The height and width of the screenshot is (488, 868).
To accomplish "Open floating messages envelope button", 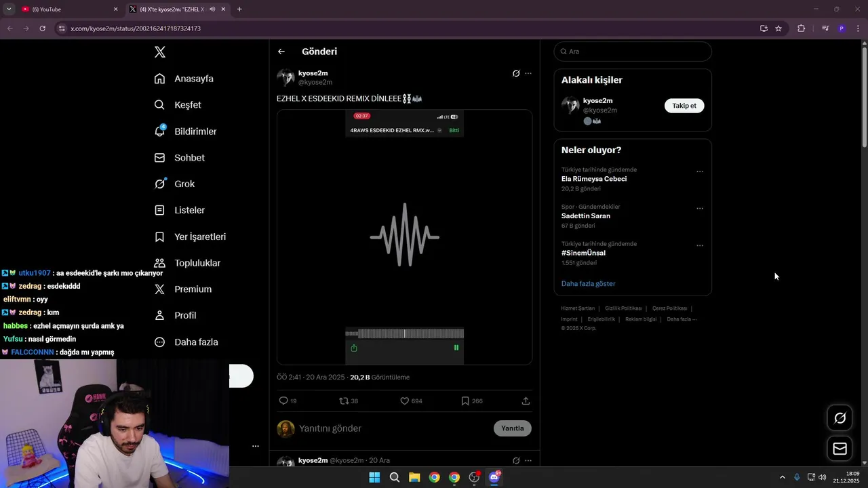I will (840, 449).
